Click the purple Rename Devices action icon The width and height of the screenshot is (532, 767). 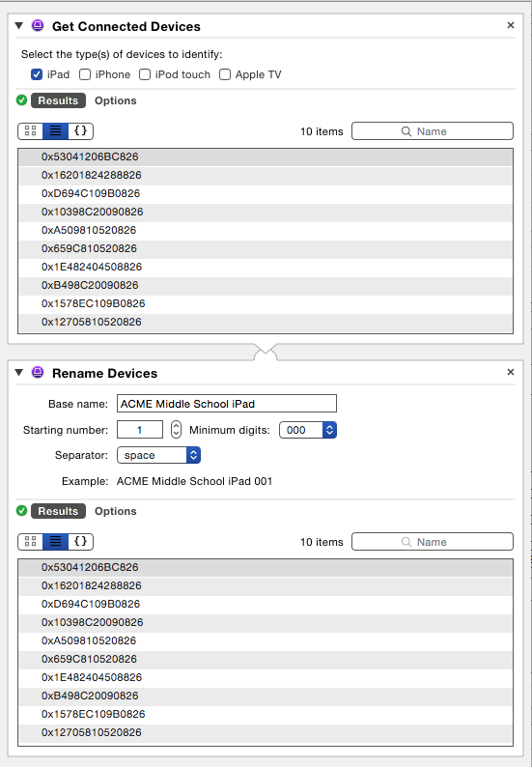38,373
